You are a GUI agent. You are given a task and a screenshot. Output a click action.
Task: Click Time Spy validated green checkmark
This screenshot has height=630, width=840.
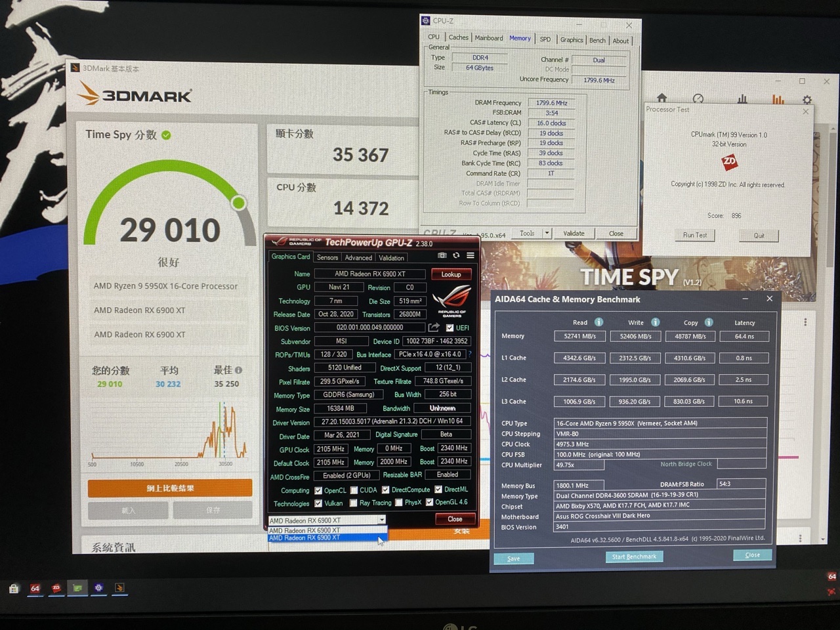(166, 135)
